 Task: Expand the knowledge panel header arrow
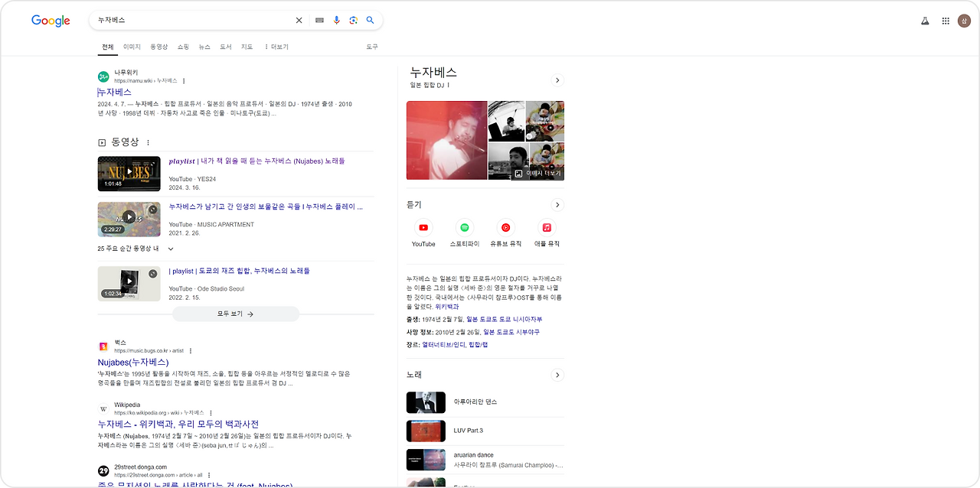557,80
